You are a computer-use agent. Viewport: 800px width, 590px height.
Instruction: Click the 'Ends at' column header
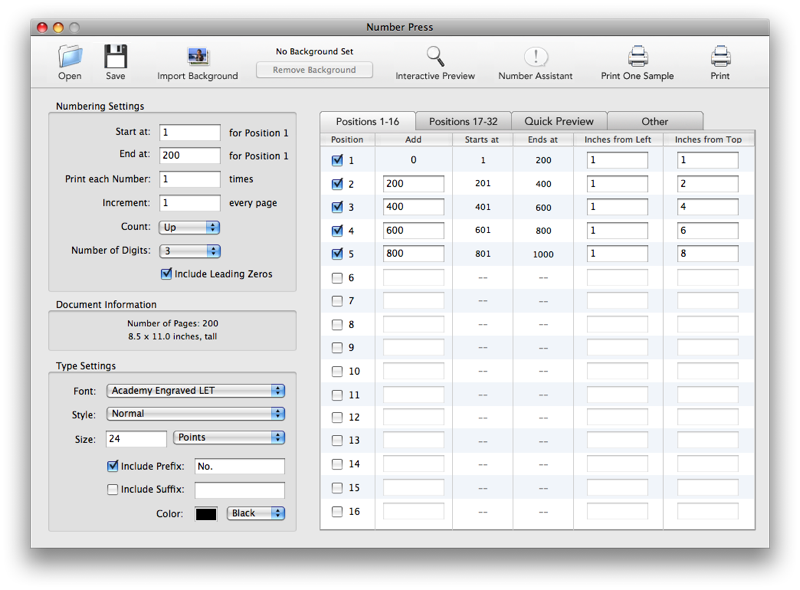(543, 140)
